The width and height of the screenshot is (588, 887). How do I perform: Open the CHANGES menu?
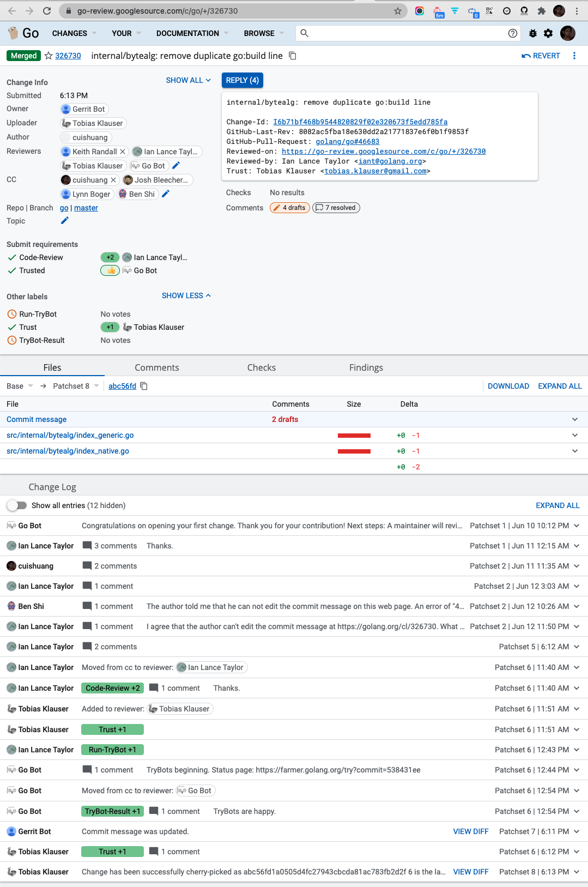(74, 33)
